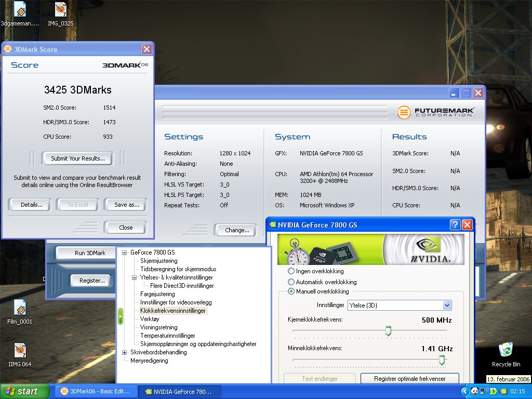Click the 3425 3DMarks score text
Viewport: 532px width, 399px height.
point(78,90)
